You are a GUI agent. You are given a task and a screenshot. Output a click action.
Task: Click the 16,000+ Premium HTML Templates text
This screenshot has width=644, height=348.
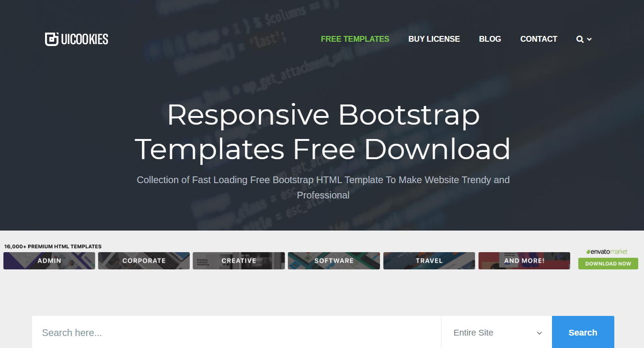[x=53, y=247]
